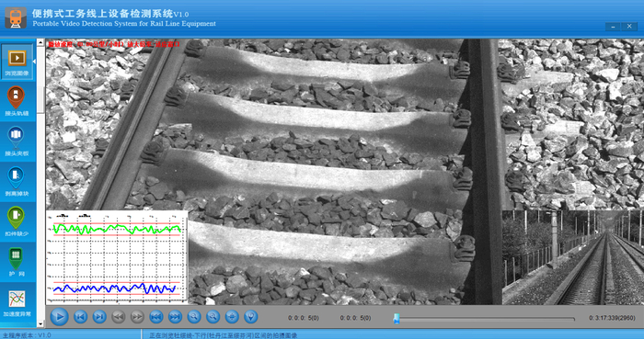Jump to last frame with skip-forward button

pyautogui.click(x=175, y=316)
